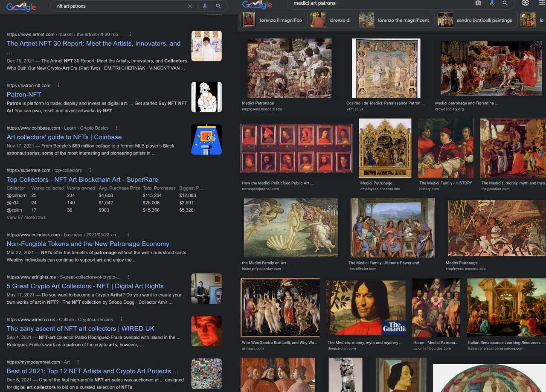The image size is (546, 392).
Task: Open 'The Medici Family: Ultimate Power' image
Action: pos(393,228)
